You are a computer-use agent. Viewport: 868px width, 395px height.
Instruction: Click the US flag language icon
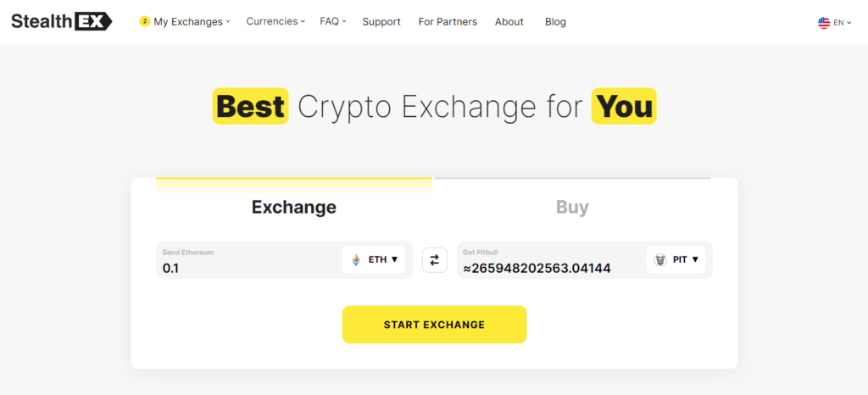(824, 23)
